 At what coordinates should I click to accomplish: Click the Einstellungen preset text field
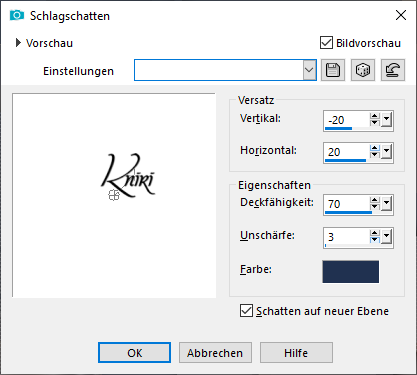point(219,70)
